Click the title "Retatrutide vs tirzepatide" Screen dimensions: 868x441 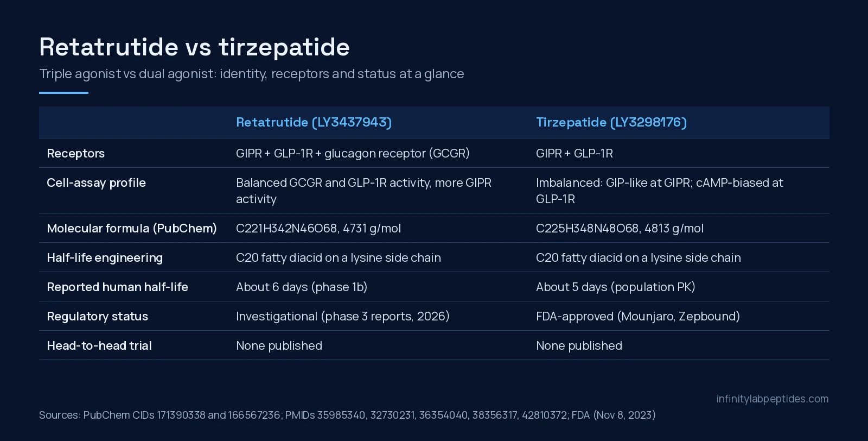coord(194,47)
